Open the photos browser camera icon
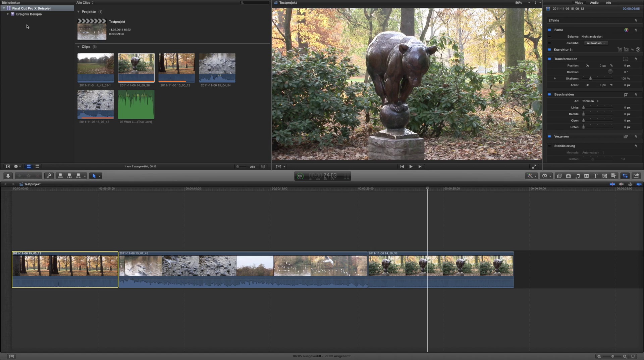Viewport: 644px width, 360px height. coord(568,176)
